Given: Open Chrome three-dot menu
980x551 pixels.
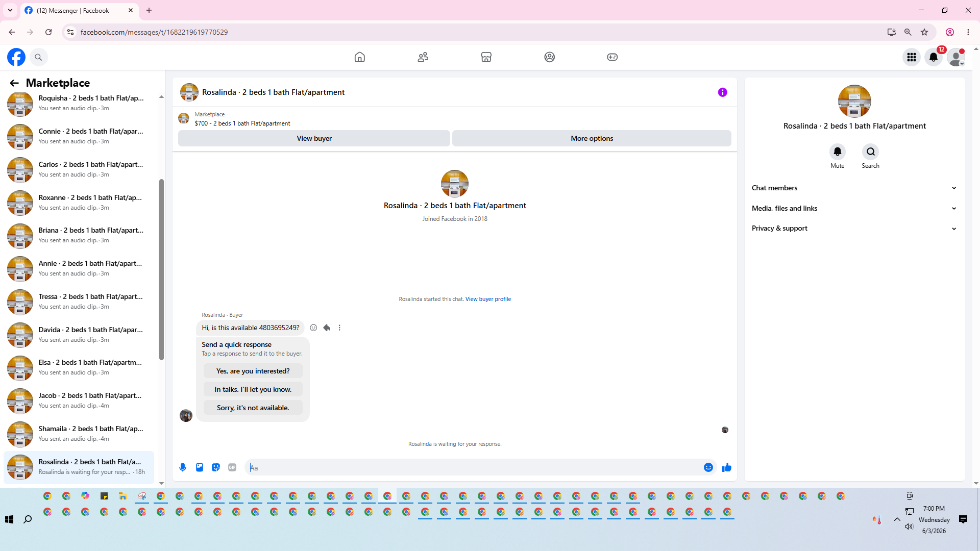Looking at the screenshot, I should pos(968,32).
